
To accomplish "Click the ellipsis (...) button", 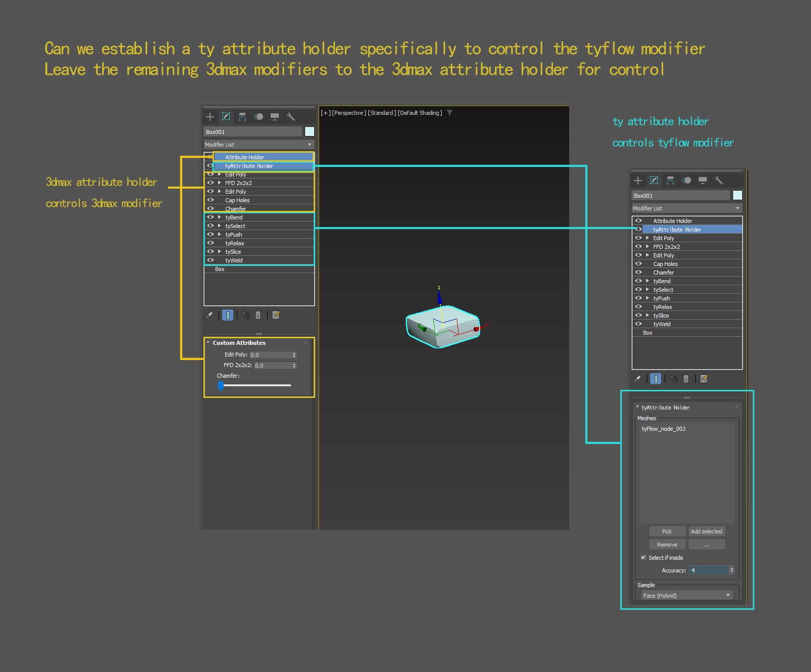I will [707, 545].
